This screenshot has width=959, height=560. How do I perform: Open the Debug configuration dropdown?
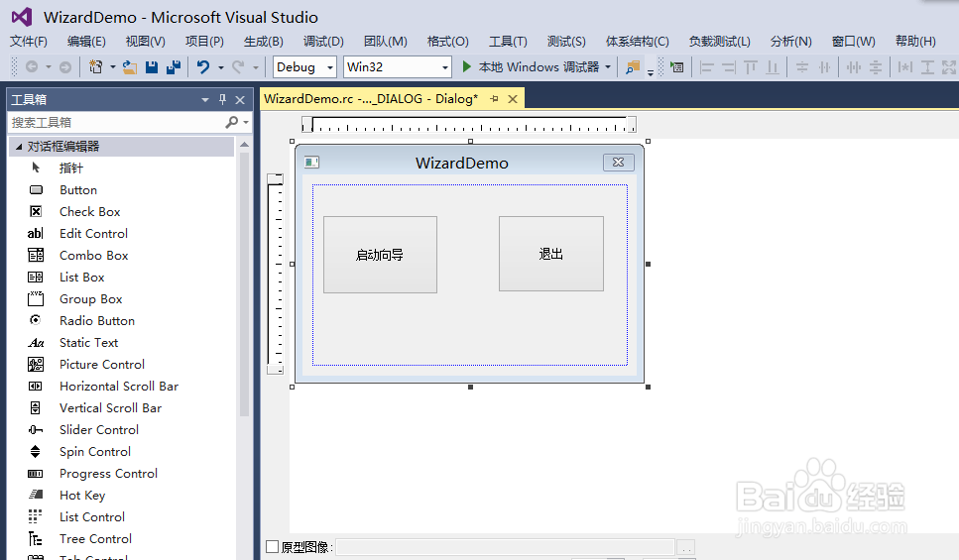(x=330, y=67)
